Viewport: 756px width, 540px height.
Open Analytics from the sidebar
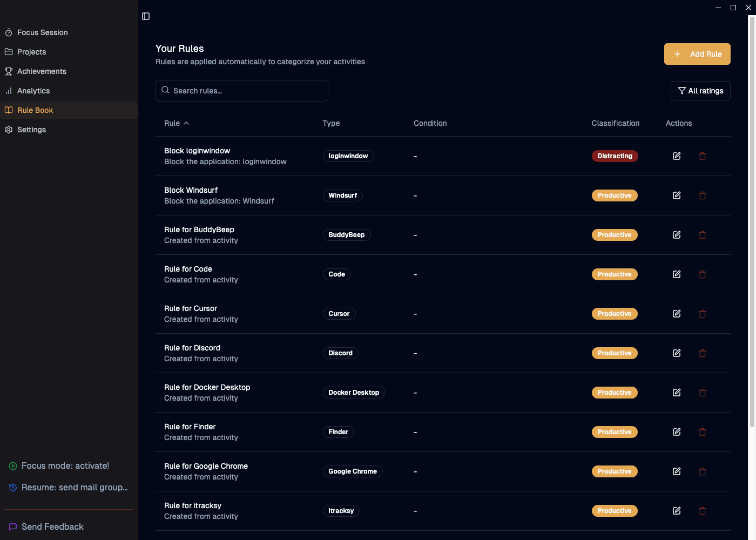(33, 91)
